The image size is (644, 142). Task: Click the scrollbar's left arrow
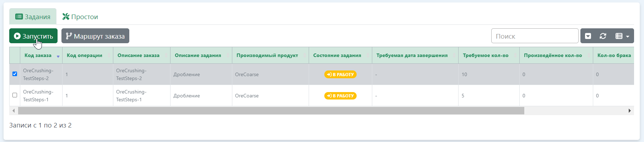13,111
